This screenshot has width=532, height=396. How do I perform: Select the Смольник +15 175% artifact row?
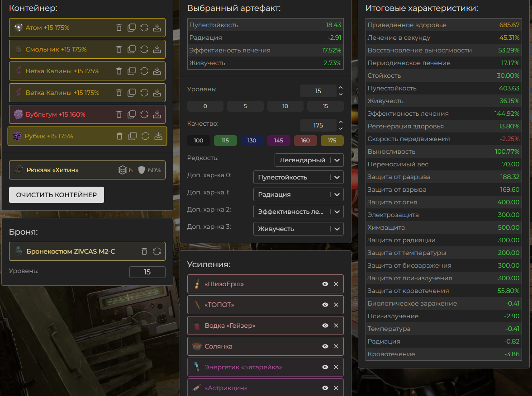(87, 50)
